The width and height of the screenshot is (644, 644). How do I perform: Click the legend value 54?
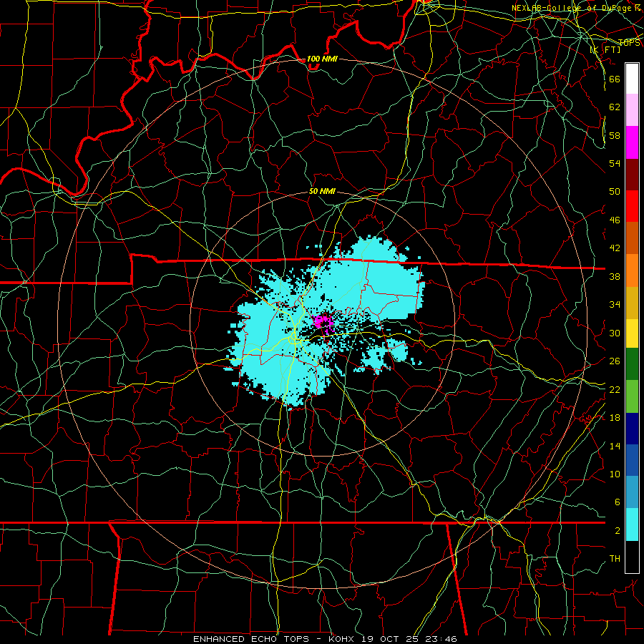(615, 163)
